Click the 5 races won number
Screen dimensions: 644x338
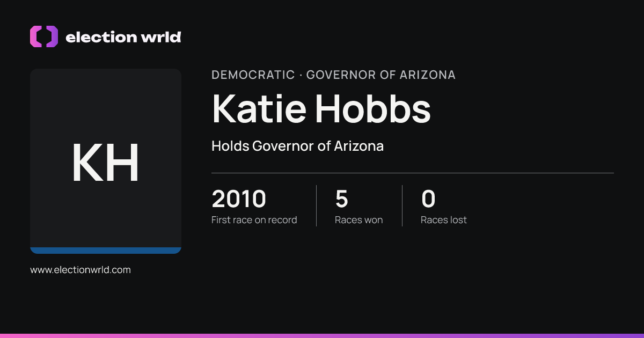point(342,199)
